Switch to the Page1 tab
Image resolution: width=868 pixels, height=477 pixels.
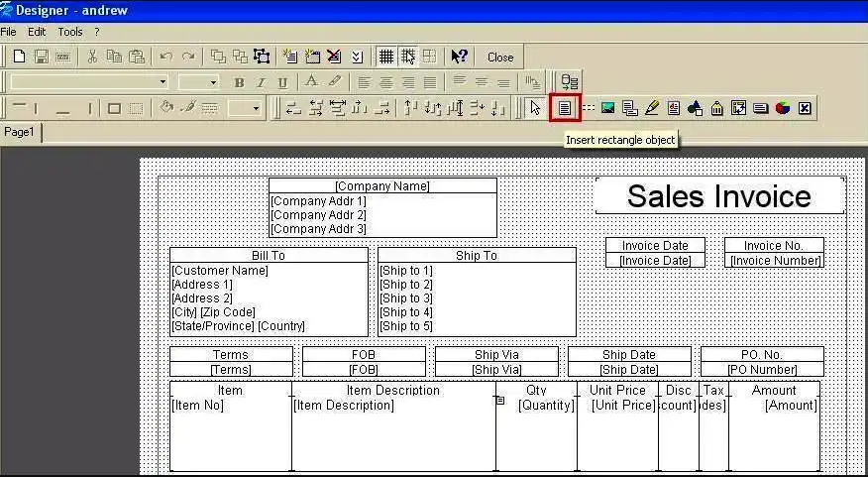[20, 132]
